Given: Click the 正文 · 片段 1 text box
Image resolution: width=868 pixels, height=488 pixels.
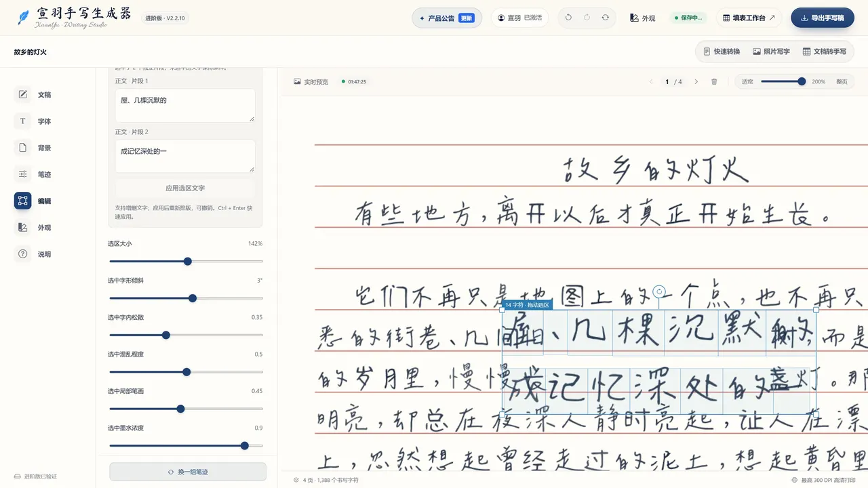Looking at the screenshot, I should tap(185, 105).
